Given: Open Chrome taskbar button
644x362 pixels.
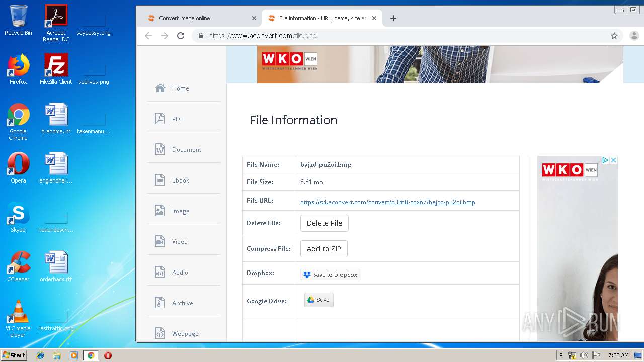Looking at the screenshot, I should point(91,355).
